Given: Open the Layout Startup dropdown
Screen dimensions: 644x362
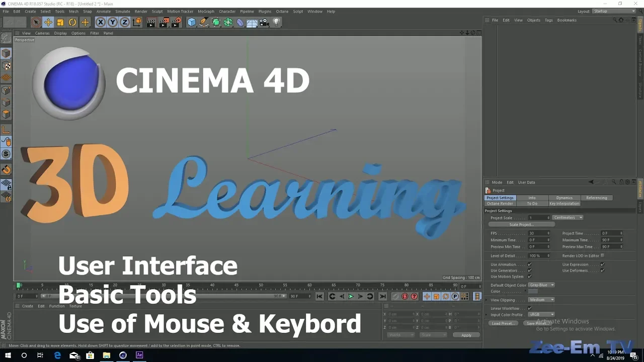Looking at the screenshot, I should coord(614,11).
